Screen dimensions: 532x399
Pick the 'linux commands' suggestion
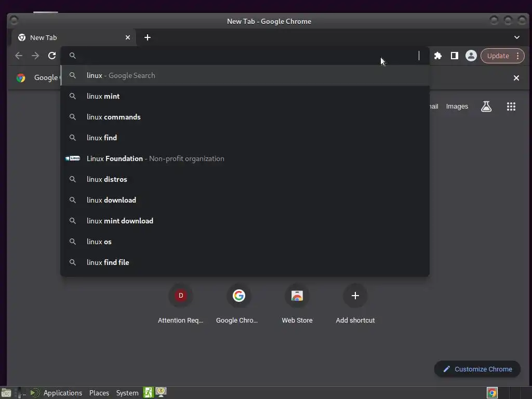(x=245, y=117)
